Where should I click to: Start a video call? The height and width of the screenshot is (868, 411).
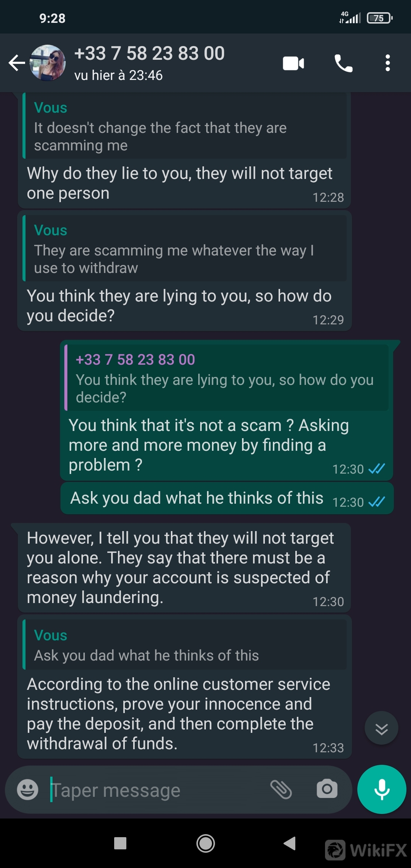click(293, 63)
